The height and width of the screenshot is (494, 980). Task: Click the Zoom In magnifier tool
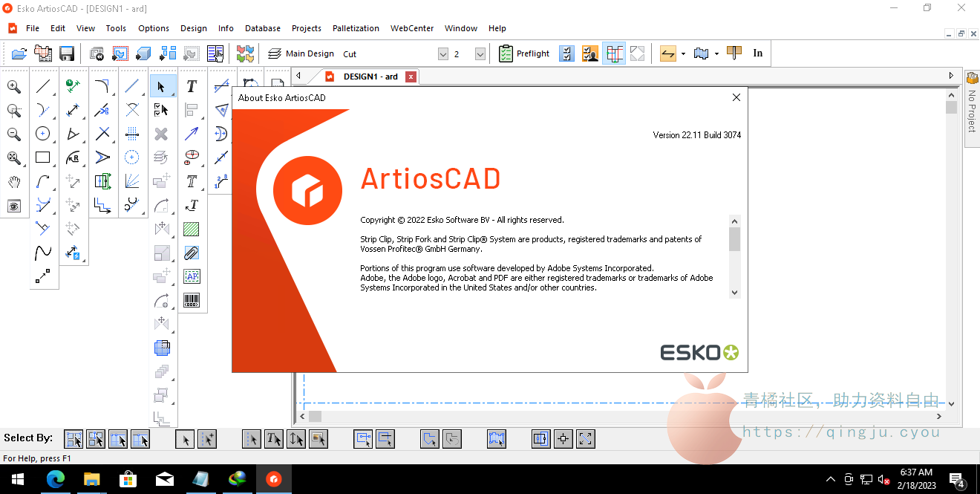[14, 86]
